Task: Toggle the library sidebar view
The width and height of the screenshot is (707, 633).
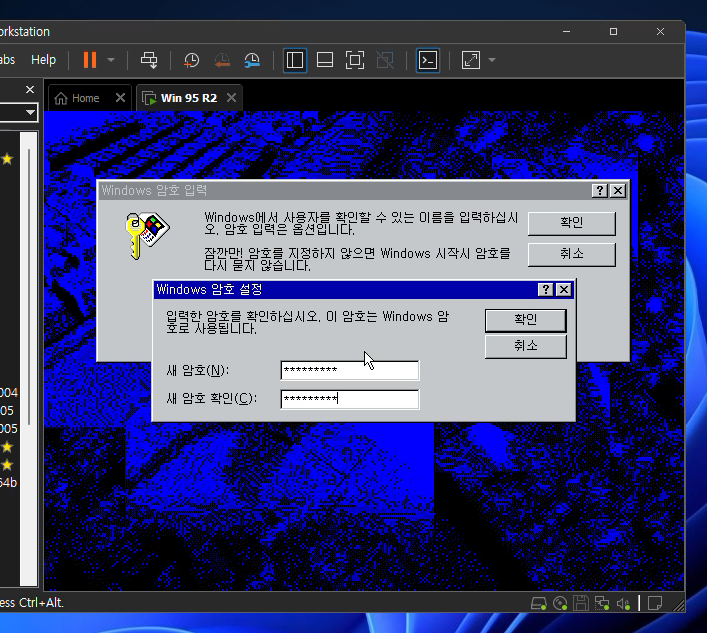Action: (295, 60)
